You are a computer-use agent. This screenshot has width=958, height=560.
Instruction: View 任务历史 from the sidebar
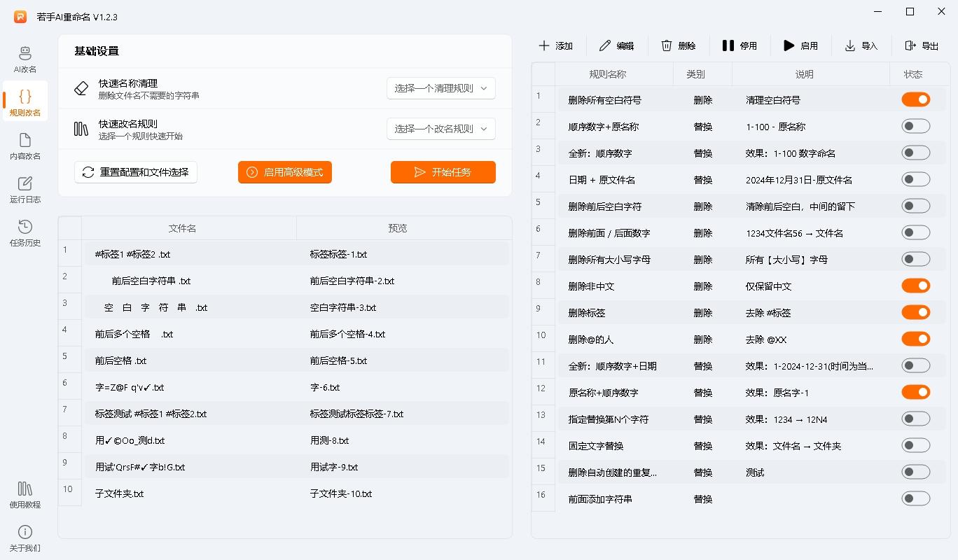click(25, 232)
